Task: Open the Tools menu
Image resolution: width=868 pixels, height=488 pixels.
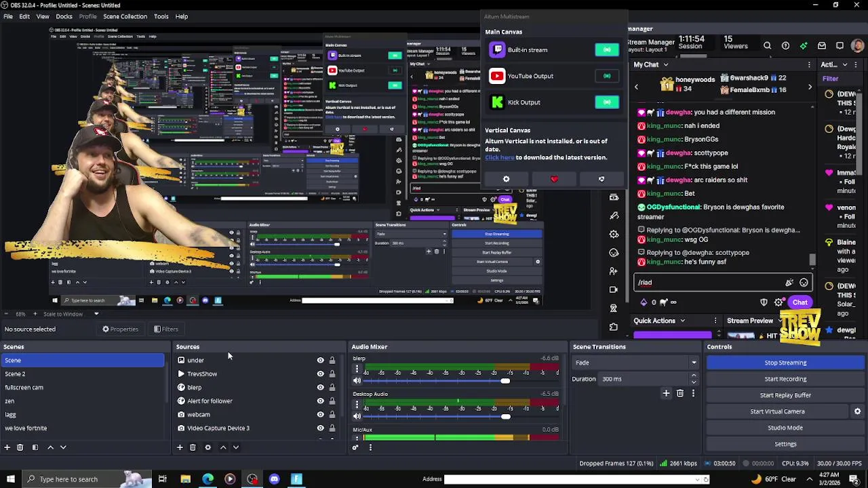Action: [161, 16]
